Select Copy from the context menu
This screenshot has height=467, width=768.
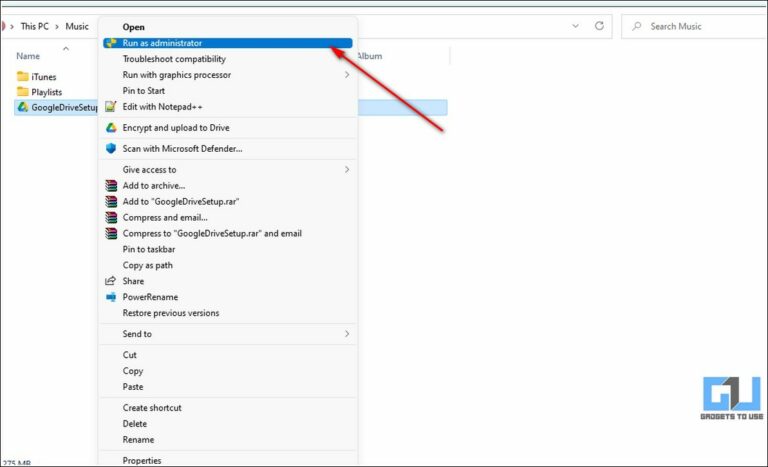tap(228, 371)
